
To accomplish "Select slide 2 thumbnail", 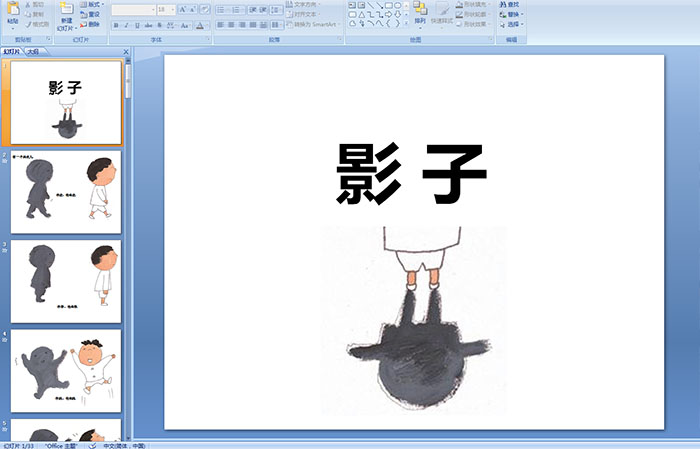I will click(x=66, y=192).
